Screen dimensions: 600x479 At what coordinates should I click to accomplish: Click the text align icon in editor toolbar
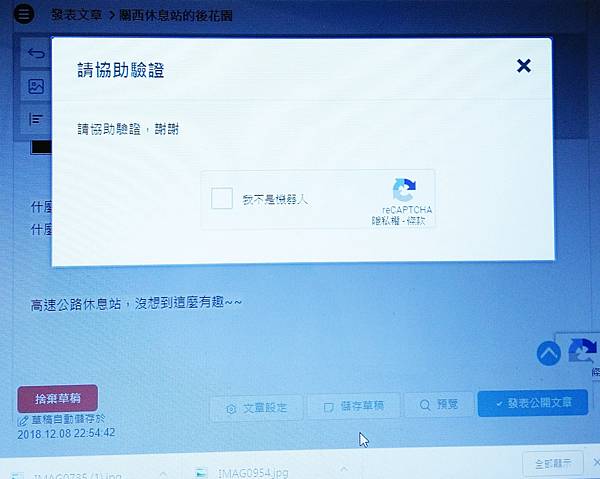coord(36,119)
